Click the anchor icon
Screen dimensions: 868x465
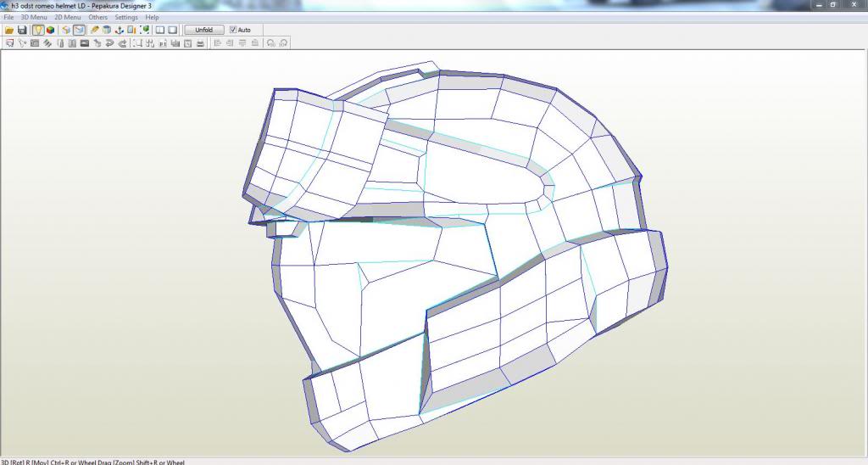(x=119, y=30)
